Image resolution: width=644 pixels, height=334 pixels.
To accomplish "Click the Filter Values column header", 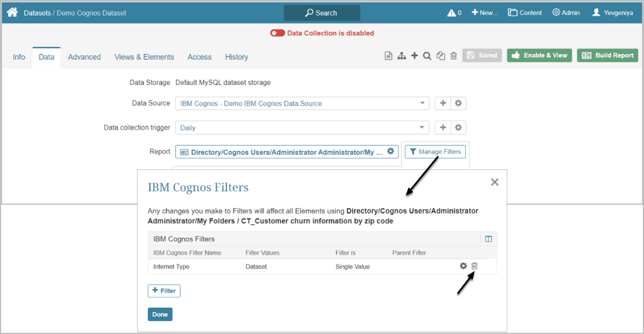I will point(262,253).
